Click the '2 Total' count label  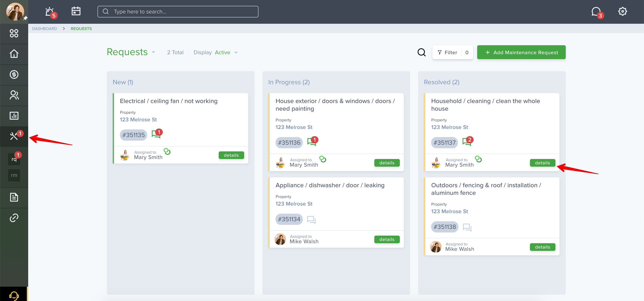pyautogui.click(x=175, y=52)
